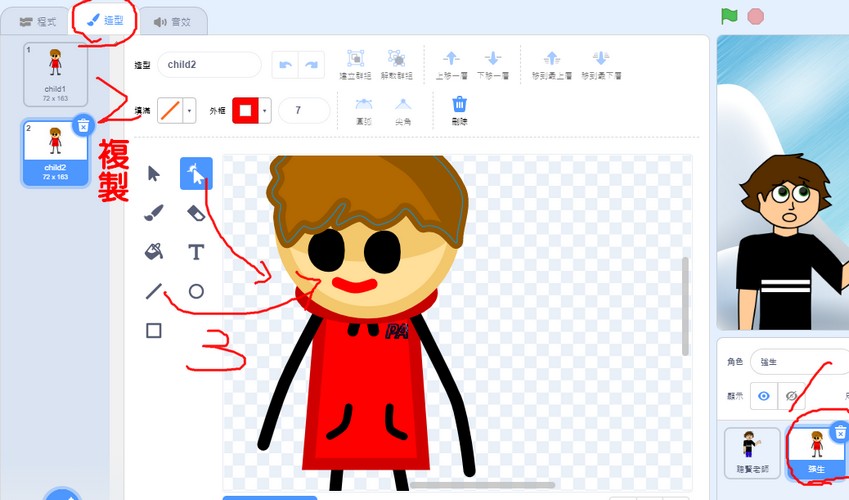This screenshot has height=500, width=849.
Task: Click the red outline color swatch
Action: tap(245, 111)
